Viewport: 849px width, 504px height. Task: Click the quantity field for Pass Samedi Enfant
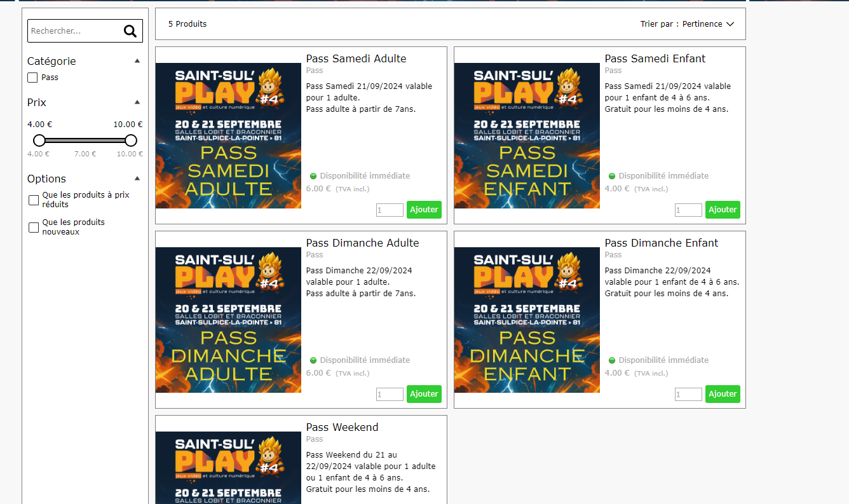pos(688,210)
